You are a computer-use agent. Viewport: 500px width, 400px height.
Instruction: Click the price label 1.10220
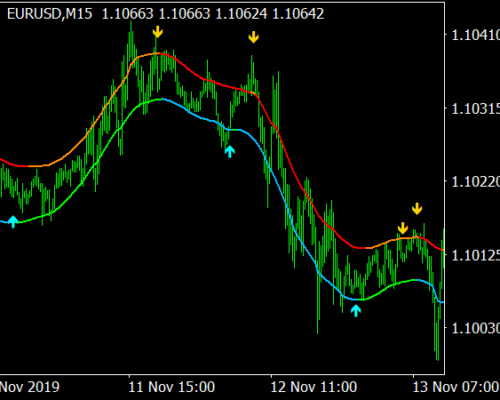pos(475,182)
